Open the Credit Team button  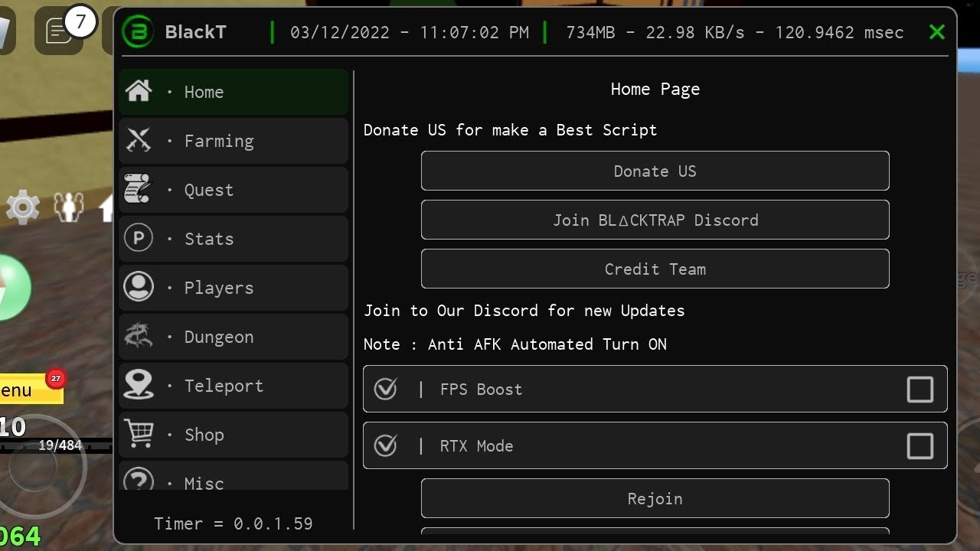point(655,269)
